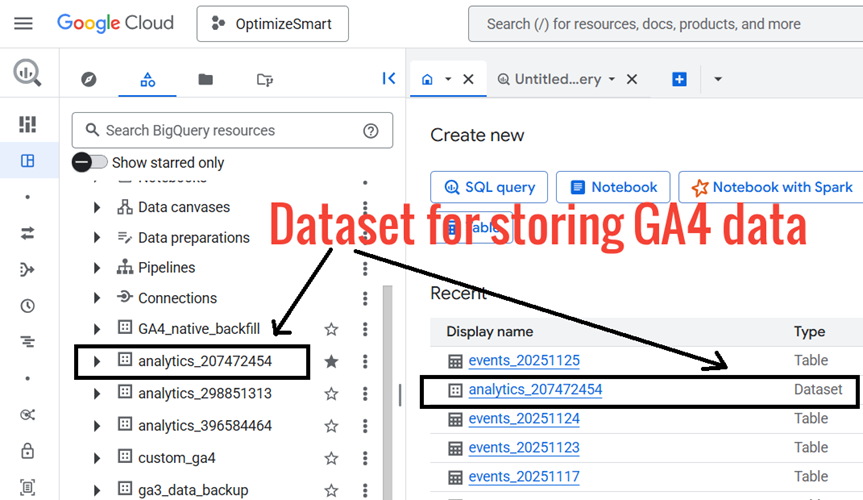Close the home tab

tap(468, 79)
